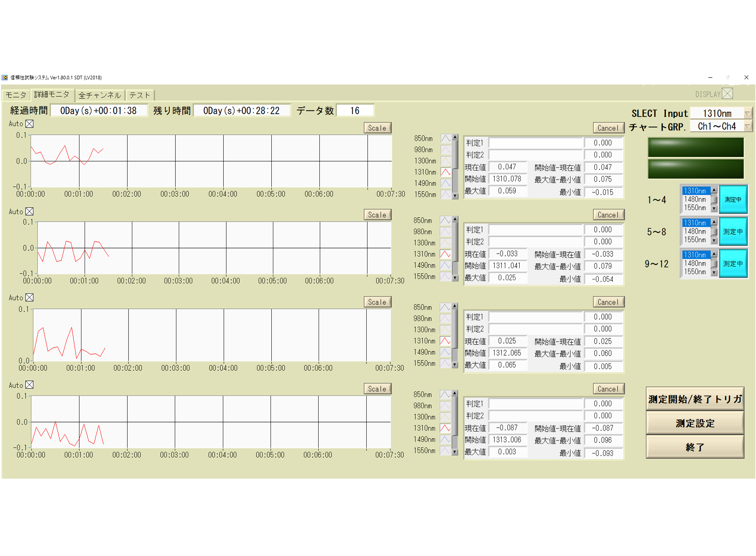Click the 1550nm plot icon in first chart legend
The image size is (756, 556).
446,194
